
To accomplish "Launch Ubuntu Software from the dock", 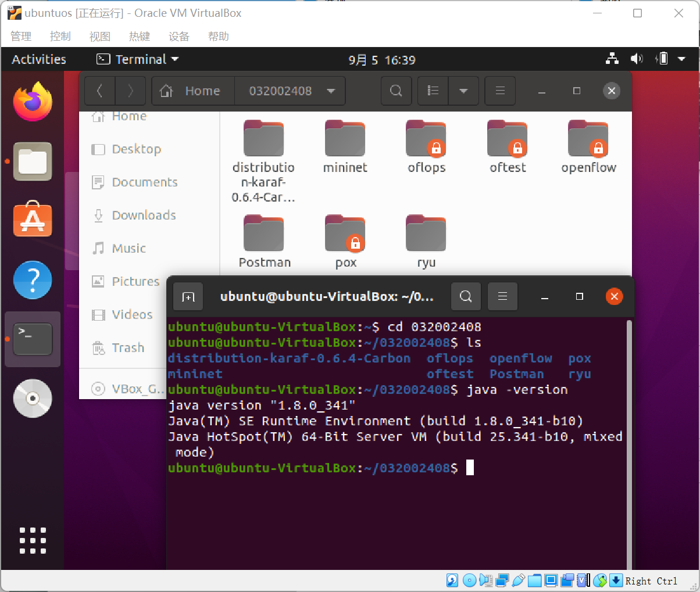I will [x=33, y=220].
